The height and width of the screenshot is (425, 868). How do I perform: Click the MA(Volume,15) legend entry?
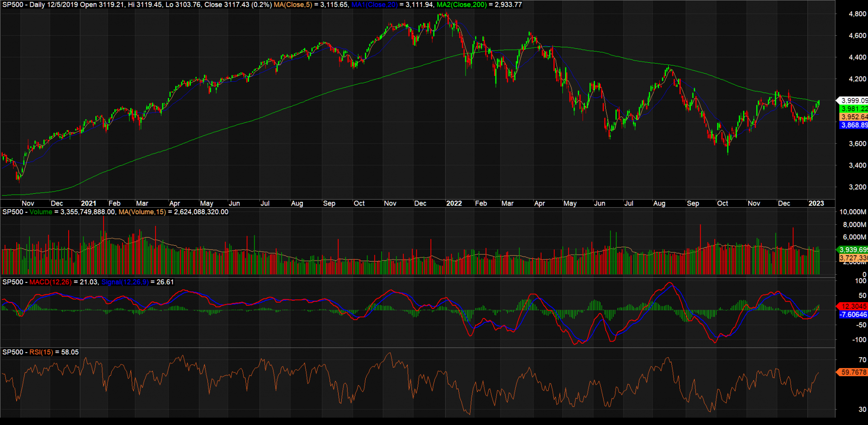[141, 211]
